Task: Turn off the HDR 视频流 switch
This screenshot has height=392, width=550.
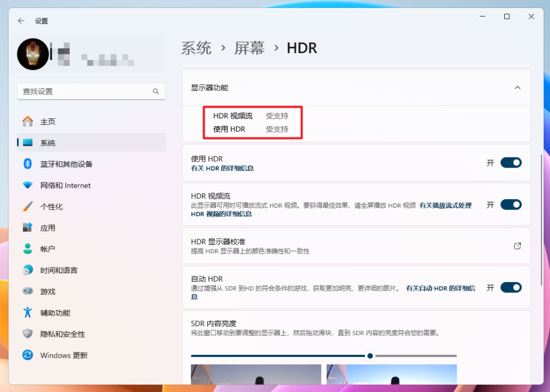Action: pos(511,204)
